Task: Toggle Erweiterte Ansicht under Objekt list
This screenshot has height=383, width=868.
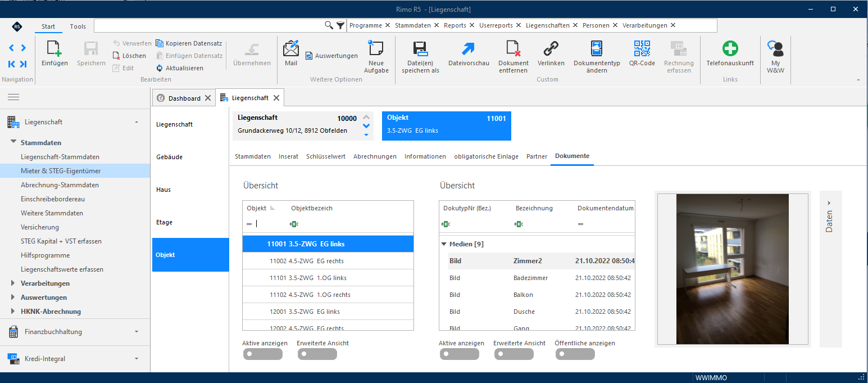Action: click(317, 354)
